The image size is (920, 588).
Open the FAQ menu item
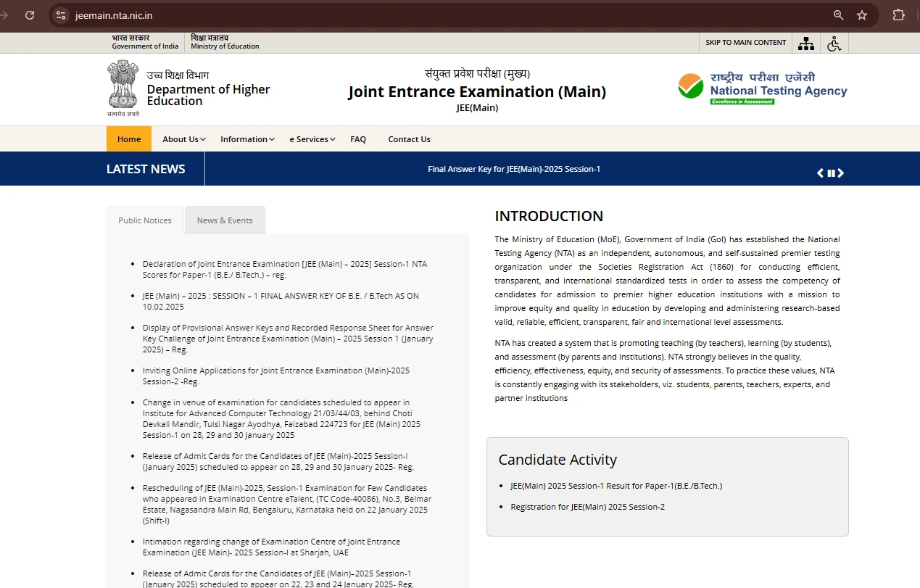coord(358,138)
